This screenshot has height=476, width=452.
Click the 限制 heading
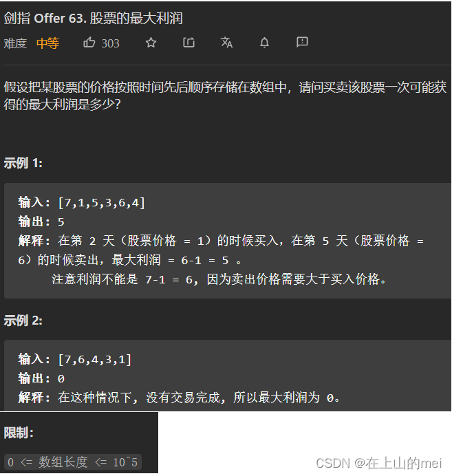(x=19, y=433)
